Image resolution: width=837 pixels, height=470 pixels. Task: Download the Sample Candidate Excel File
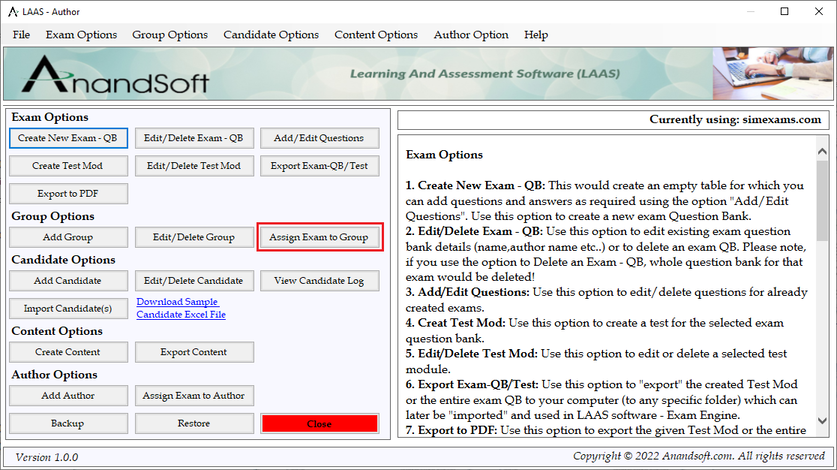(181, 308)
